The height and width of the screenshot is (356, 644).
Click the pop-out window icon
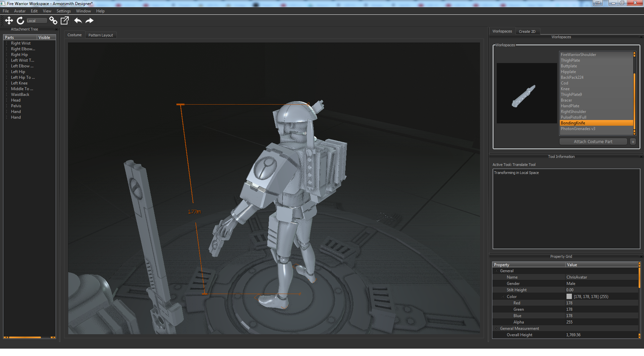click(x=65, y=21)
